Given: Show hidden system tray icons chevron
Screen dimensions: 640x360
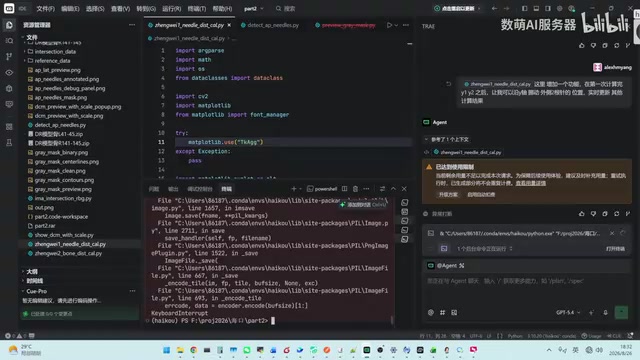Looking at the screenshot, I should pos(549,350).
